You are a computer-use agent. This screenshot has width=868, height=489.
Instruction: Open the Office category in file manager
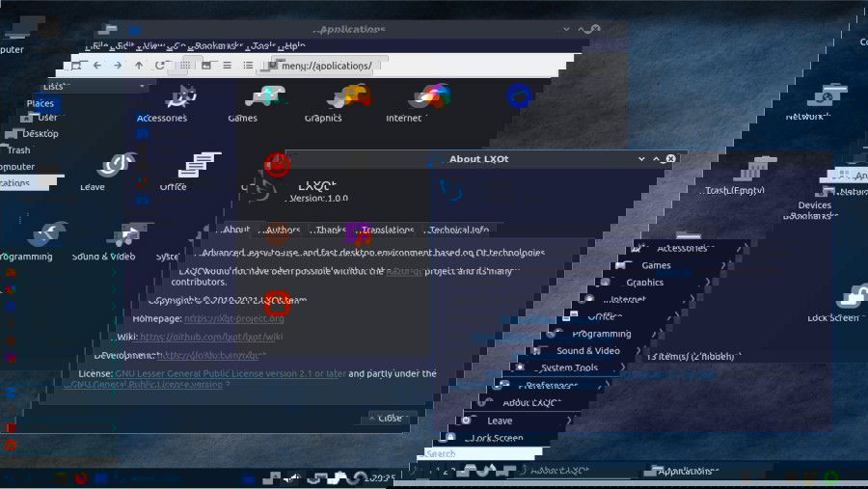click(188, 173)
